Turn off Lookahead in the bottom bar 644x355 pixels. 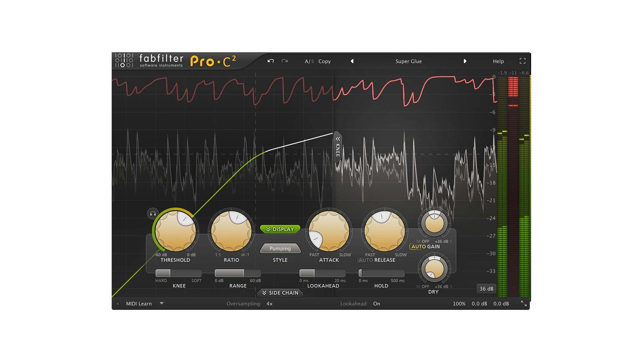(376, 304)
